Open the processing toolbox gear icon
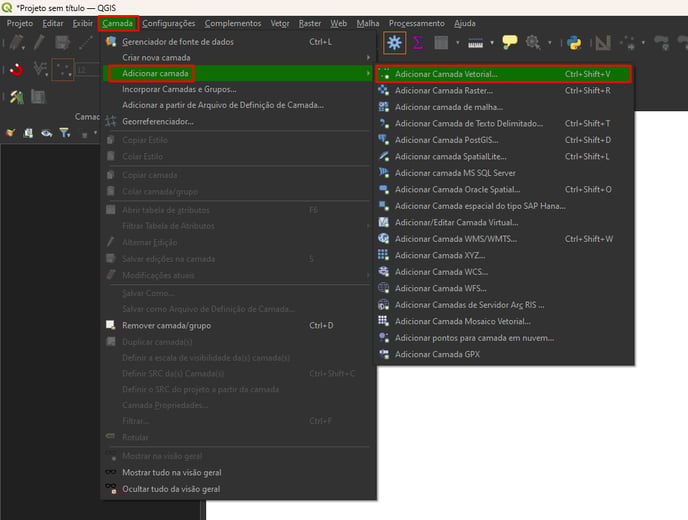 [394, 43]
